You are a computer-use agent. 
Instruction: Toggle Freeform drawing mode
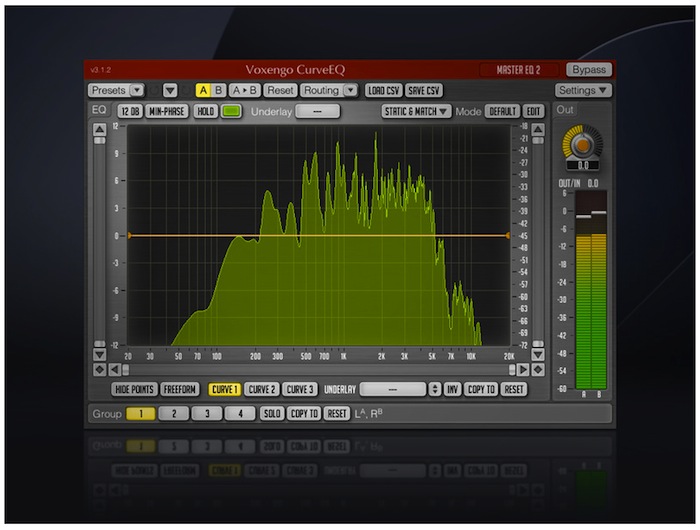click(x=179, y=389)
